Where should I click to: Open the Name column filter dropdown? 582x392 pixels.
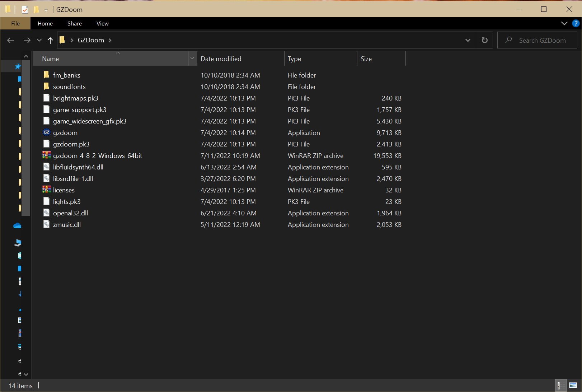pyautogui.click(x=192, y=59)
